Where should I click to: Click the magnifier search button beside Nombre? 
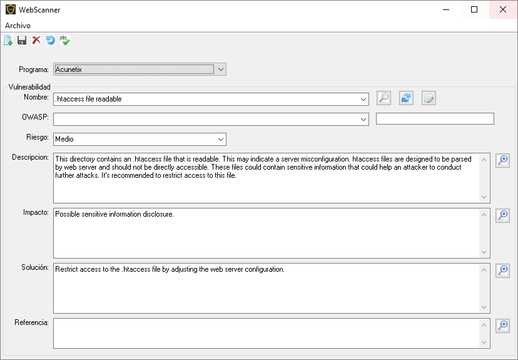click(384, 98)
